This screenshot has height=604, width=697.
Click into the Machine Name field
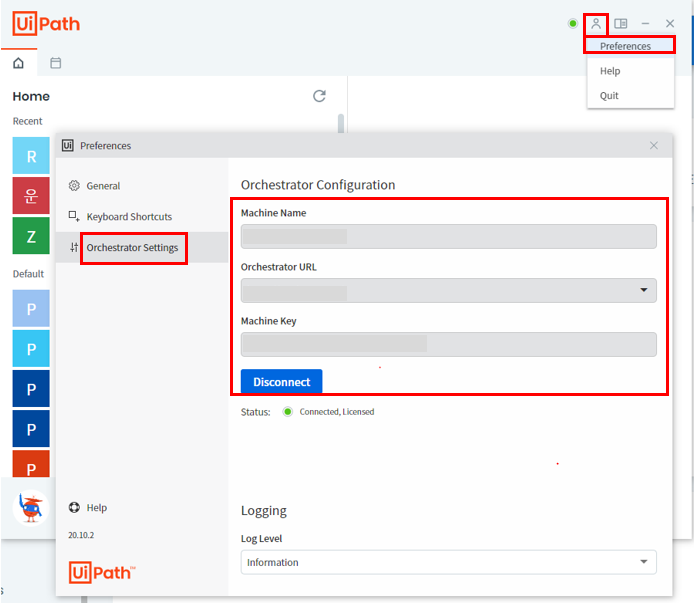pyautogui.click(x=450, y=237)
